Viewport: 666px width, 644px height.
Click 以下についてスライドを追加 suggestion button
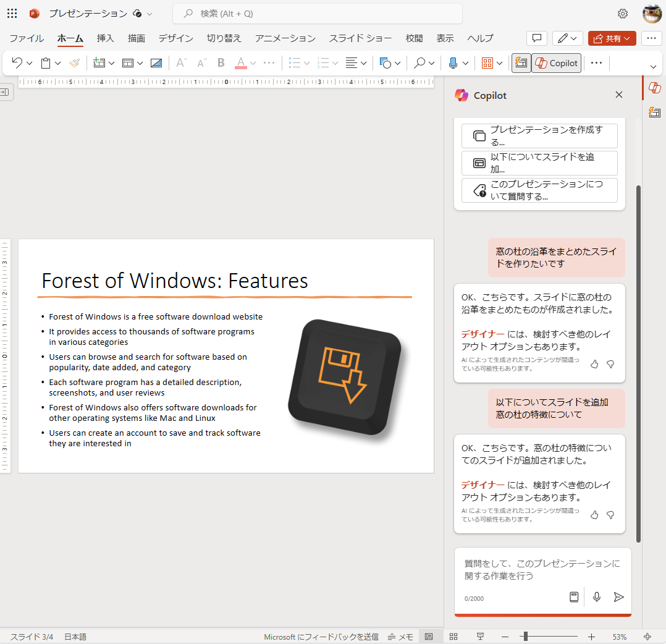[539, 163]
